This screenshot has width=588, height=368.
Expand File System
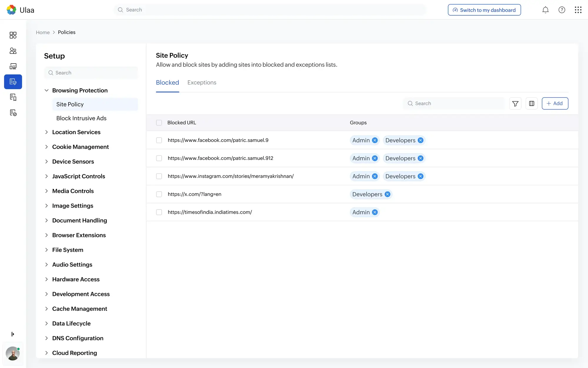coord(46,250)
